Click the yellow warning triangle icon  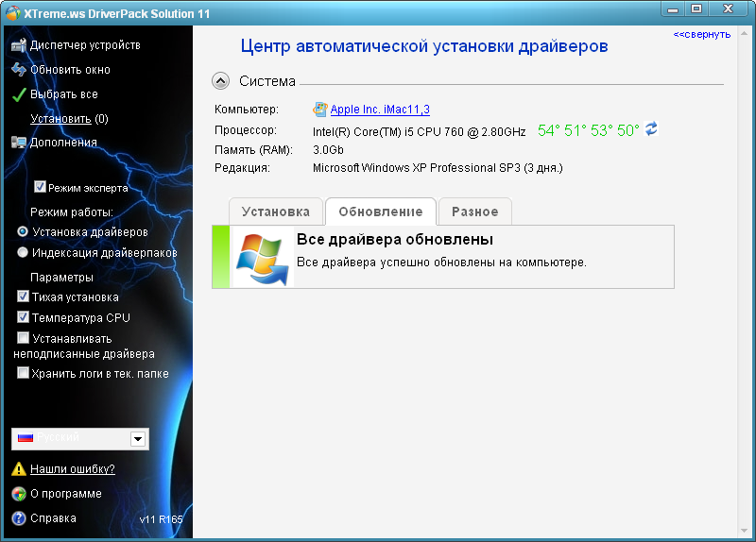[18, 468]
